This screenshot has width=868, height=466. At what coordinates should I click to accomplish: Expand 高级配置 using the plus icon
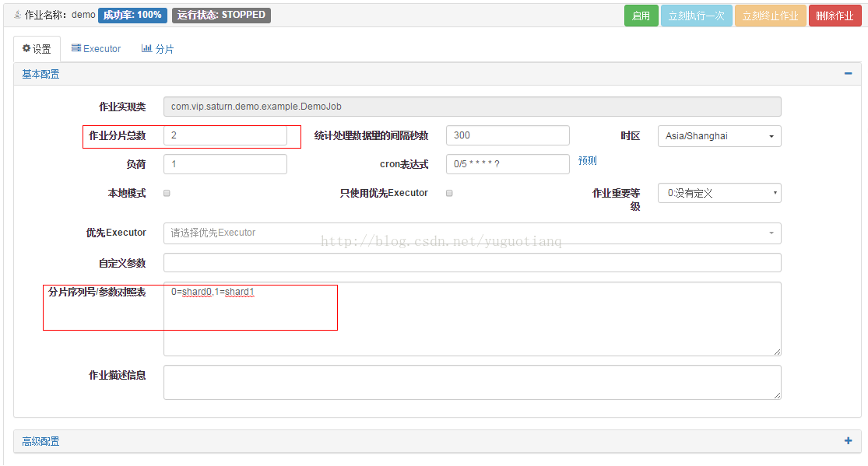pos(848,440)
